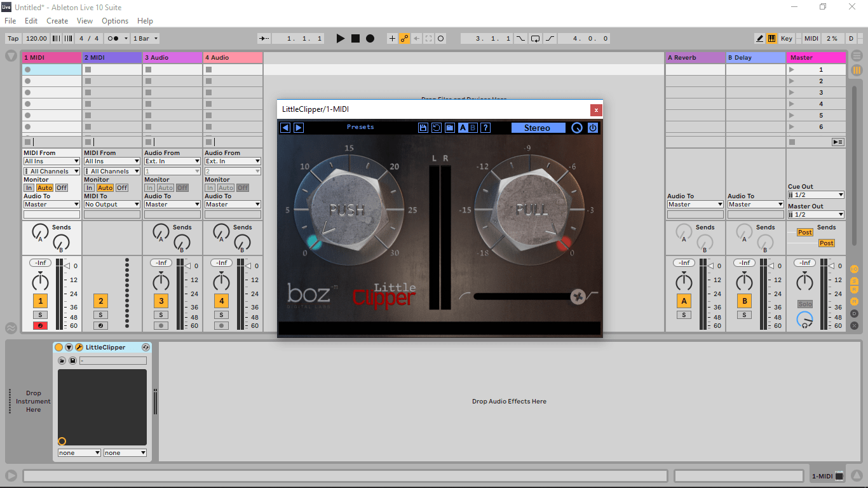Arm track 1 for recording
This screenshot has width=868, height=488.
[40, 326]
